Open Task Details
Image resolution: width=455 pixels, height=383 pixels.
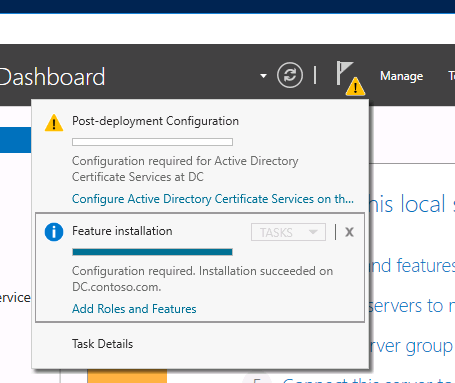[102, 344]
